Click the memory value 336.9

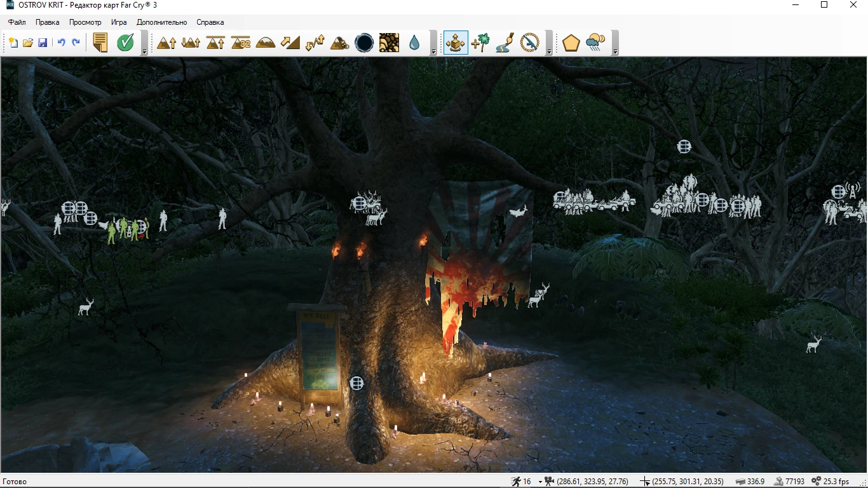click(756, 482)
